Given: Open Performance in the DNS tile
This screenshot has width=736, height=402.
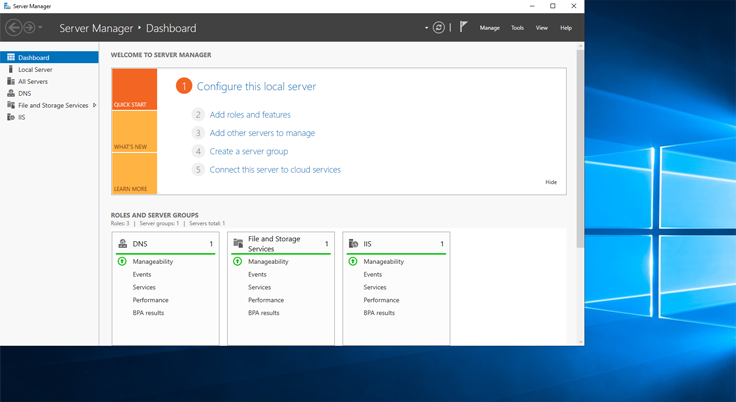Looking at the screenshot, I should [x=150, y=300].
